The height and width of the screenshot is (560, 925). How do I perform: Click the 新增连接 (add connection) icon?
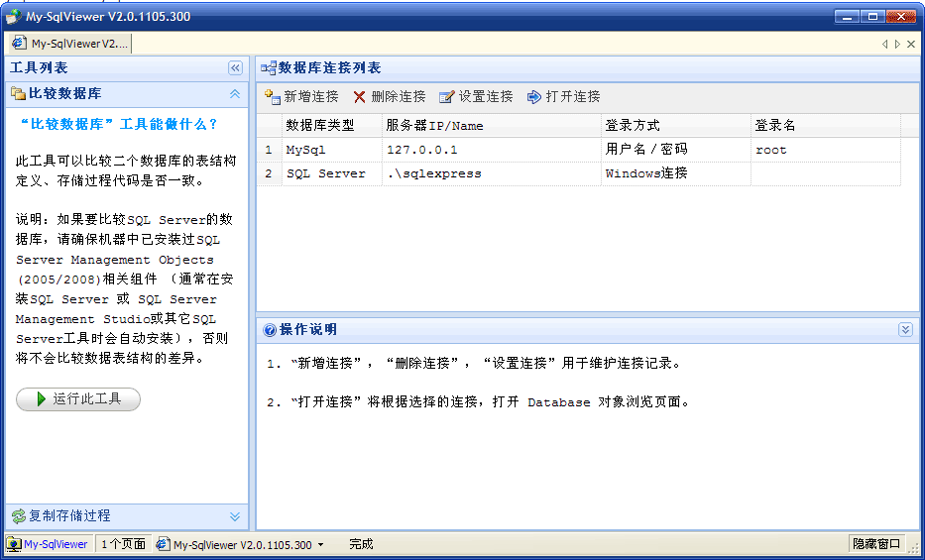tap(272, 97)
